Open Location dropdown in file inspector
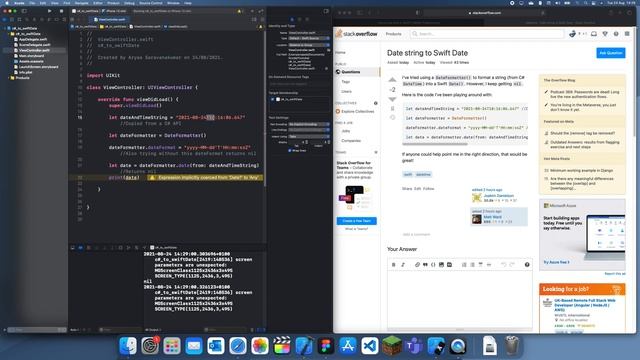The width and height of the screenshot is (640, 360). (x=309, y=45)
